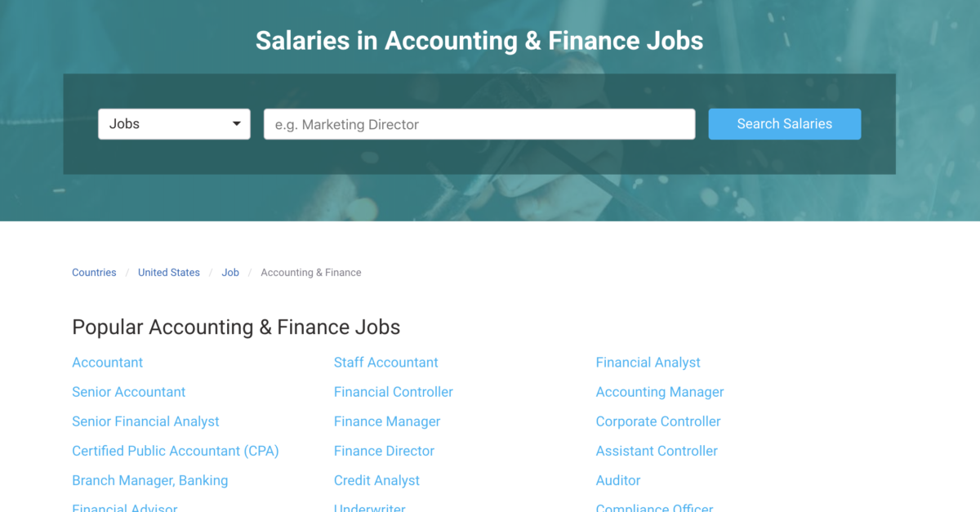Screen dimensions: 980x512
Task: View salaries for Credit Analyst
Action: tap(376, 480)
